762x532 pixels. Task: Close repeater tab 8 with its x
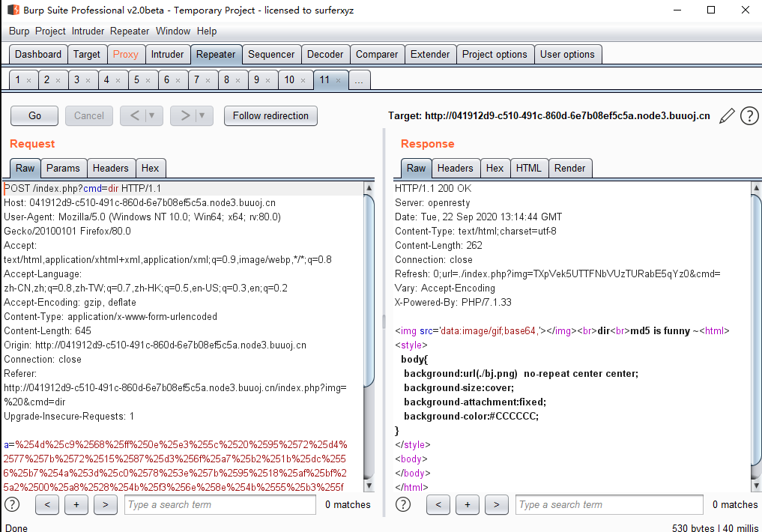(x=238, y=80)
